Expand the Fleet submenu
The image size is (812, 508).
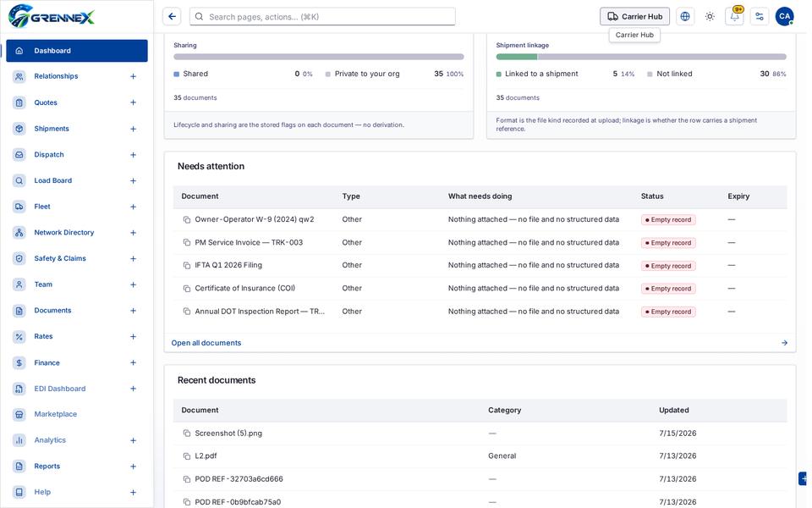[x=133, y=207]
